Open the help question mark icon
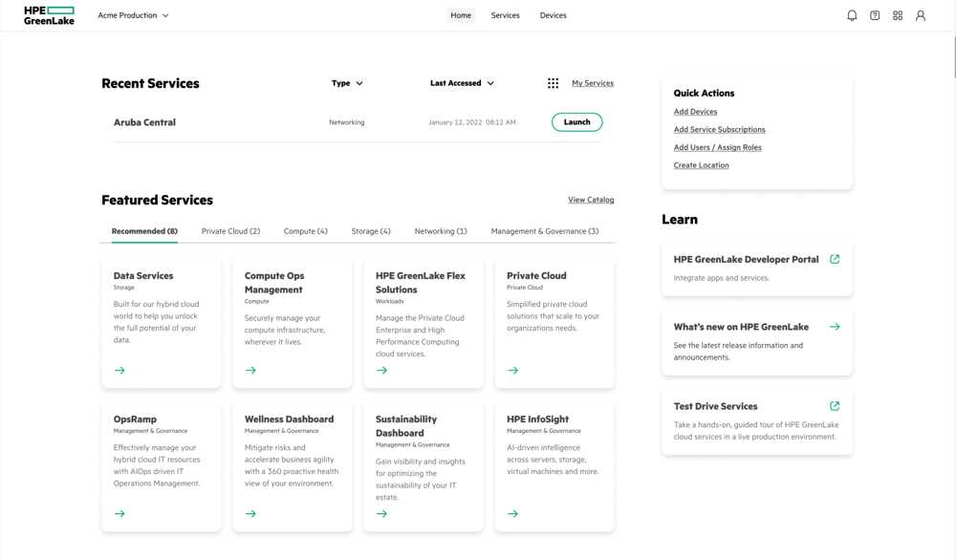This screenshot has height=560, width=956. [x=875, y=15]
